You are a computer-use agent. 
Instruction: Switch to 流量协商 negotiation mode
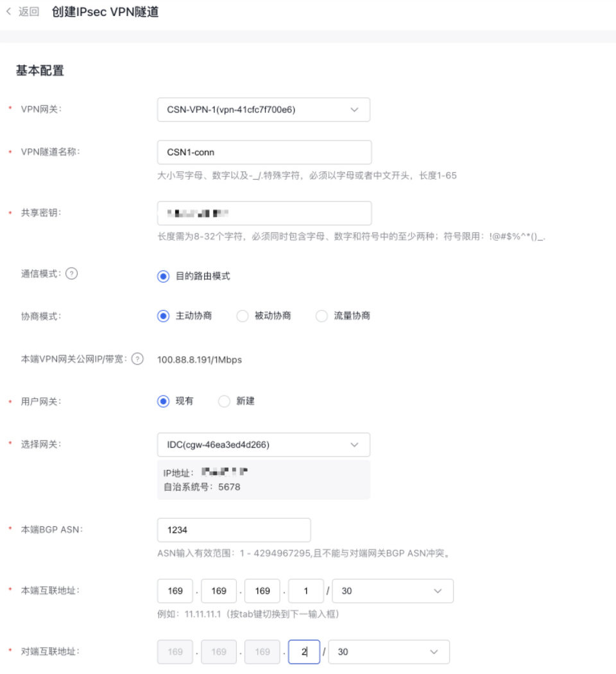click(x=321, y=315)
